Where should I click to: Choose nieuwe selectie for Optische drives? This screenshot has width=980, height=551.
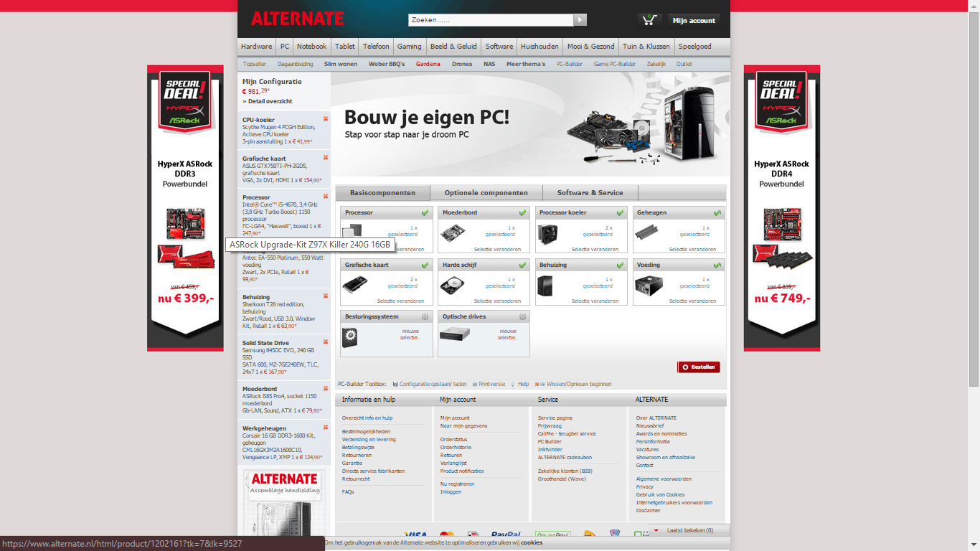(507, 334)
